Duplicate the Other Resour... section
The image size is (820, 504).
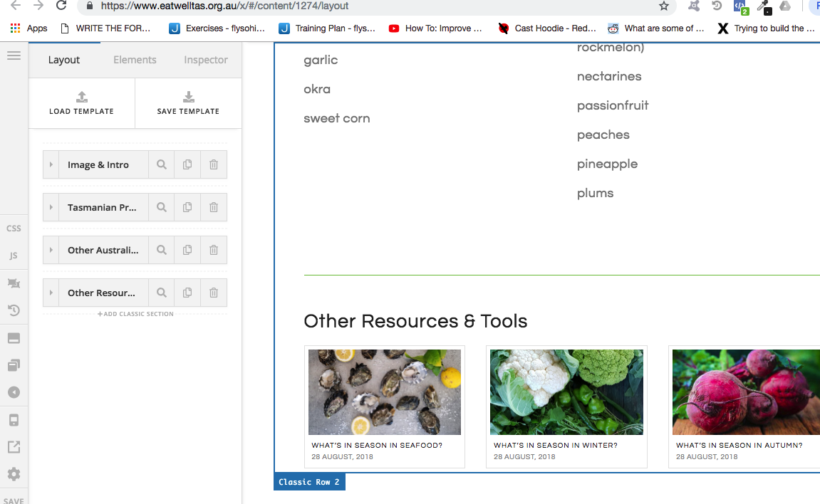click(187, 293)
